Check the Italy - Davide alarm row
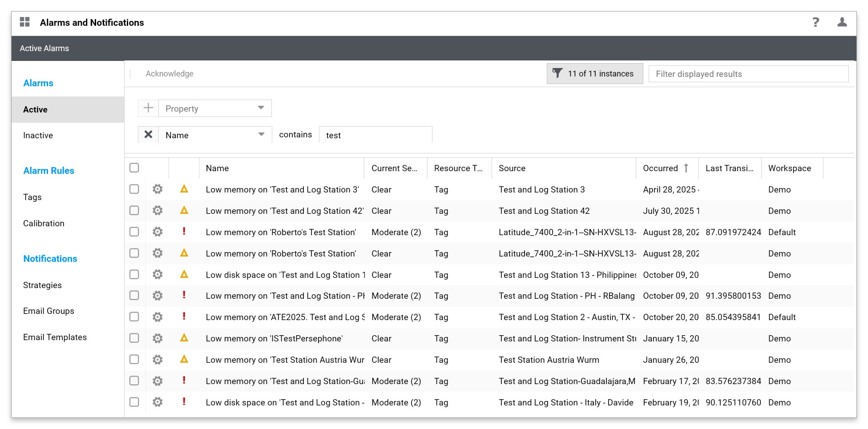The image size is (868, 429). tap(134, 402)
